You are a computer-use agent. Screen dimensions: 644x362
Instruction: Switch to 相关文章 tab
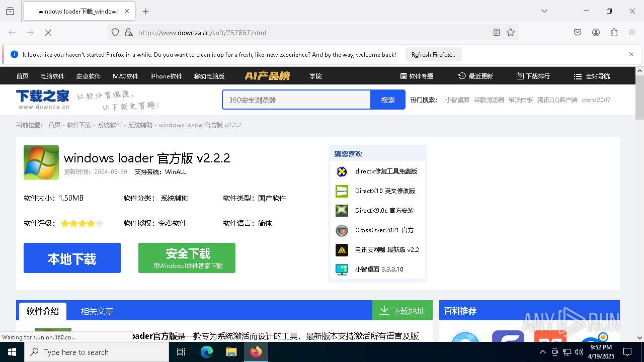click(x=97, y=311)
